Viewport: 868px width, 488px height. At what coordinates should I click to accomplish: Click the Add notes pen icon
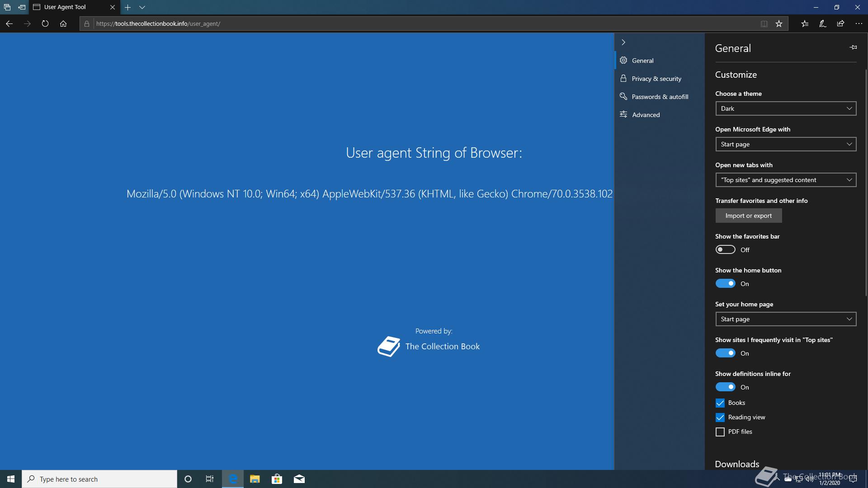click(x=823, y=23)
